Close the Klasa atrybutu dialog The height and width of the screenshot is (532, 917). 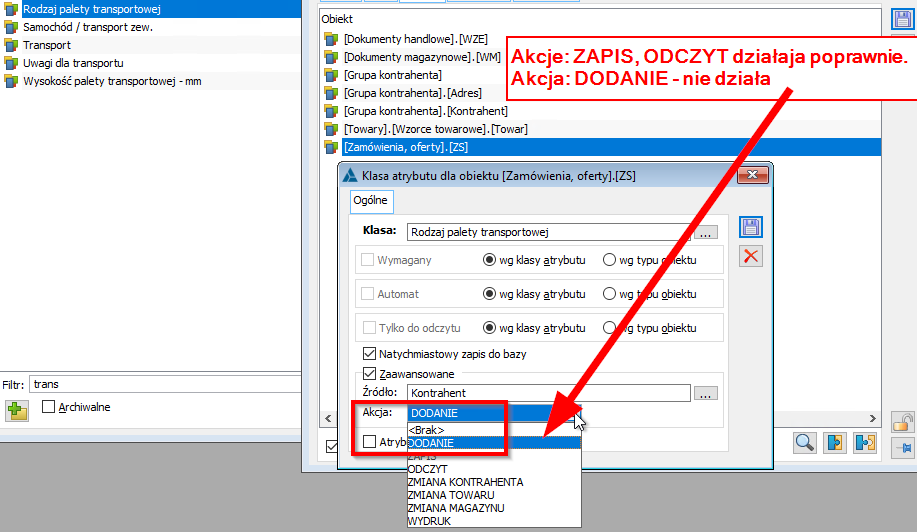(x=752, y=175)
